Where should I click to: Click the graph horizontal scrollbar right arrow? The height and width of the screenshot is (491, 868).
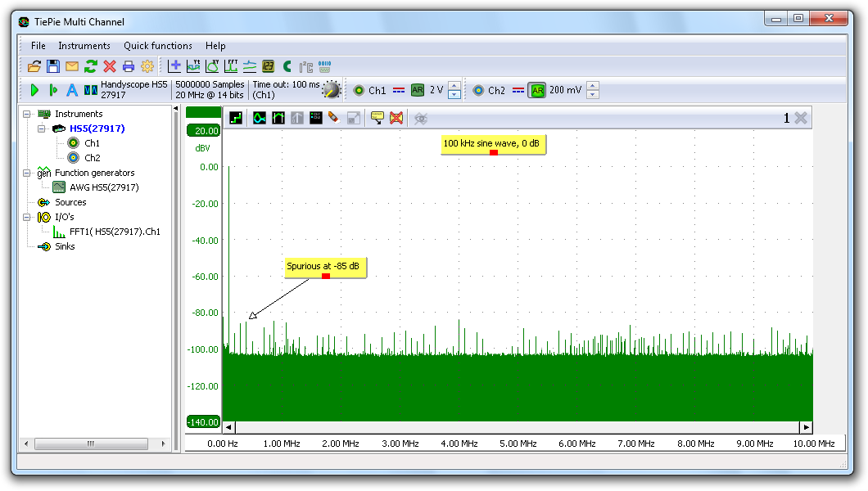pos(806,427)
